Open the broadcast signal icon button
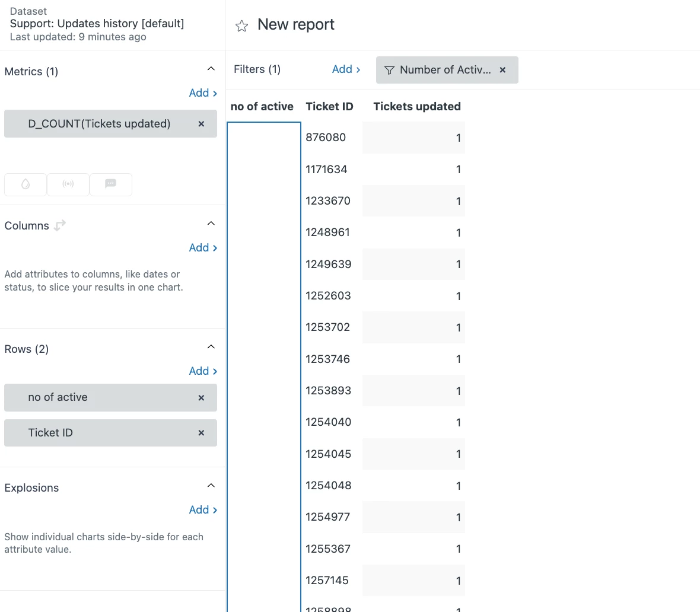The width and height of the screenshot is (700, 612). [68, 184]
